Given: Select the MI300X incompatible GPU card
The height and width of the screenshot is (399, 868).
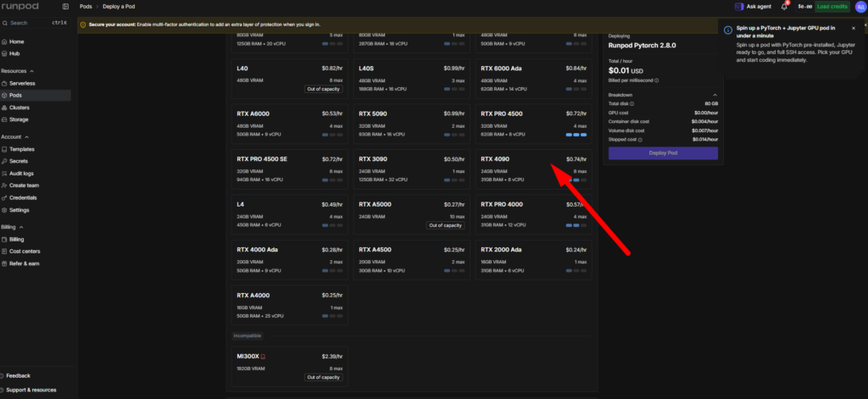Looking at the screenshot, I should 290,367.
